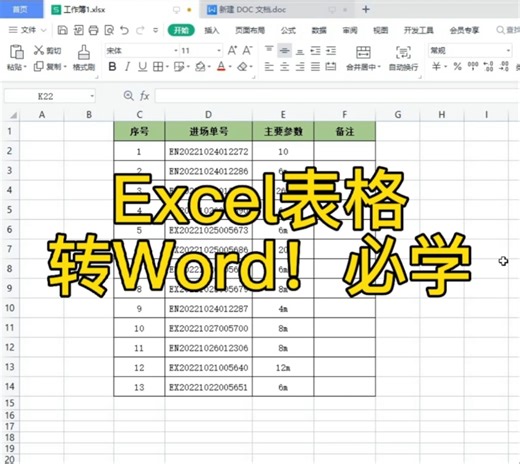This screenshot has height=464, width=520.
Task: Switch to the 开始 ribbon tab
Action: [x=181, y=30]
